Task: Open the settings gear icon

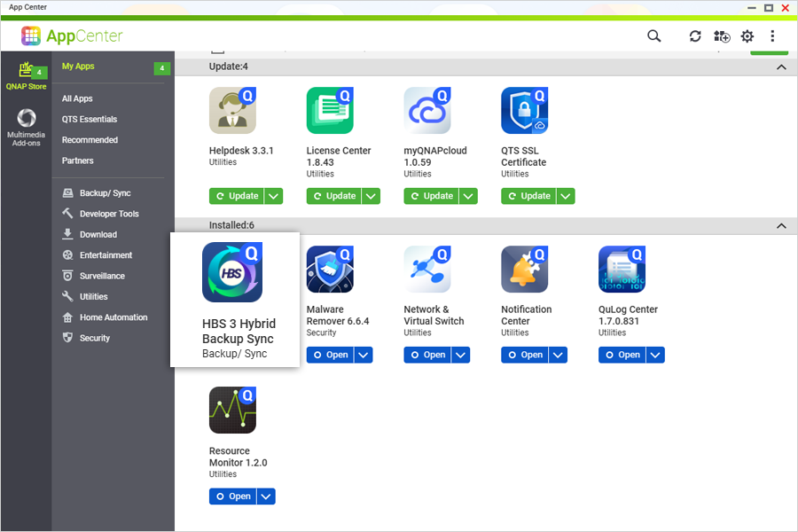Action: [747, 36]
